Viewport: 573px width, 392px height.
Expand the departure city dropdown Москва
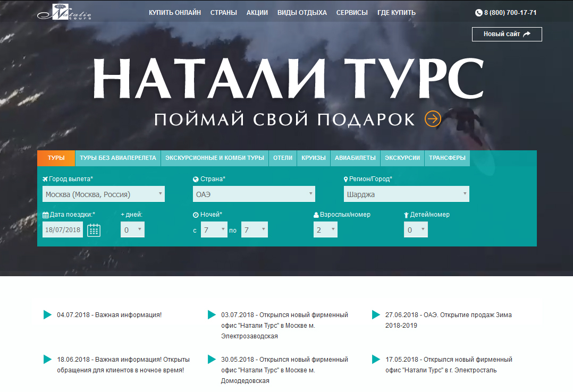point(104,194)
